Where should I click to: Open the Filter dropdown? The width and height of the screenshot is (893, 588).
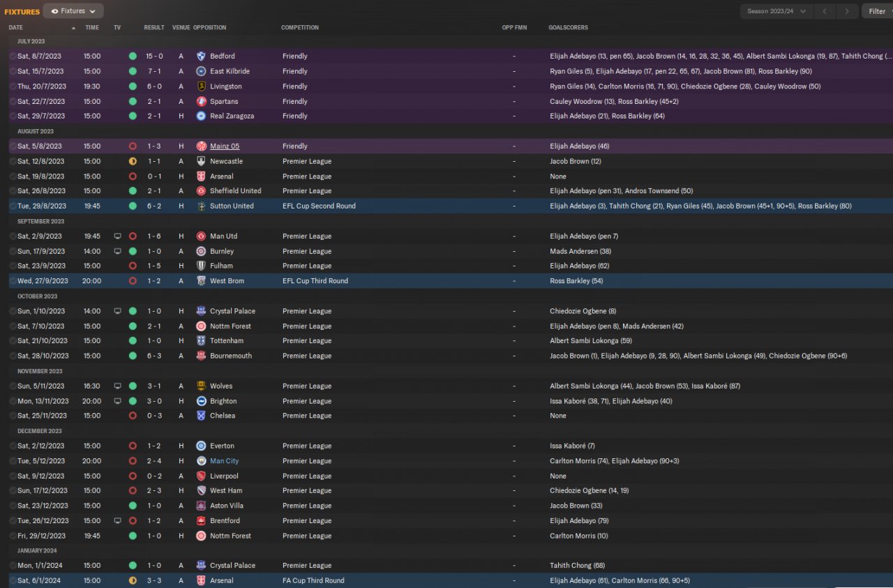click(877, 11)
